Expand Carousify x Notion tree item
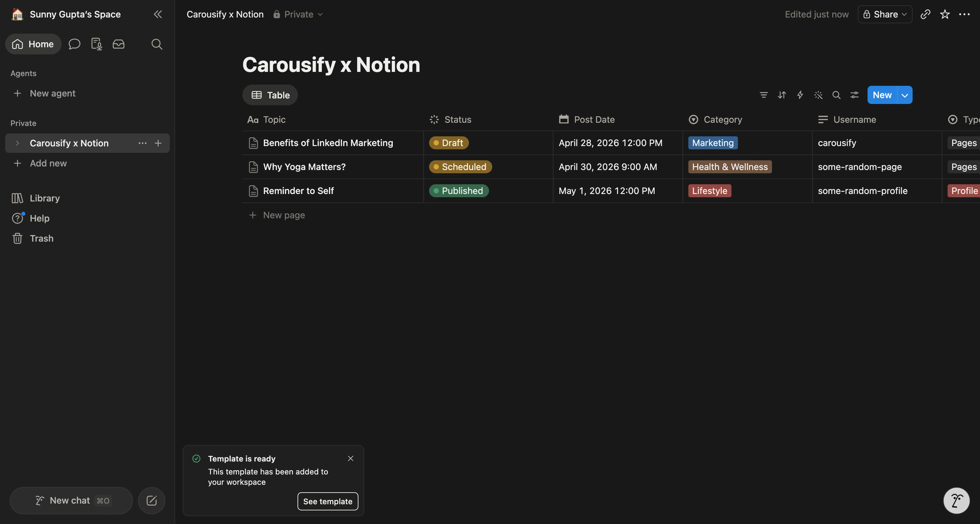The image size is (980, 524). pyautogui.click(x=17, y=143)
